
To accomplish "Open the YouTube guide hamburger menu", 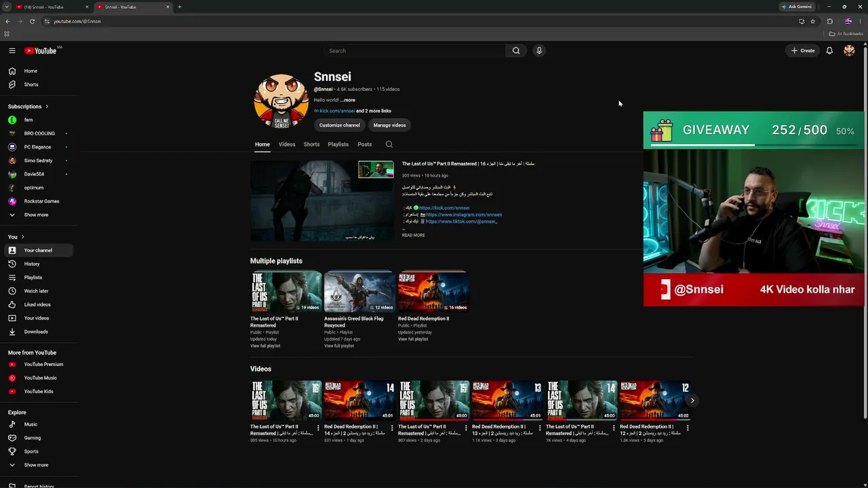I will pyautogui.click(x=12, y=51).
